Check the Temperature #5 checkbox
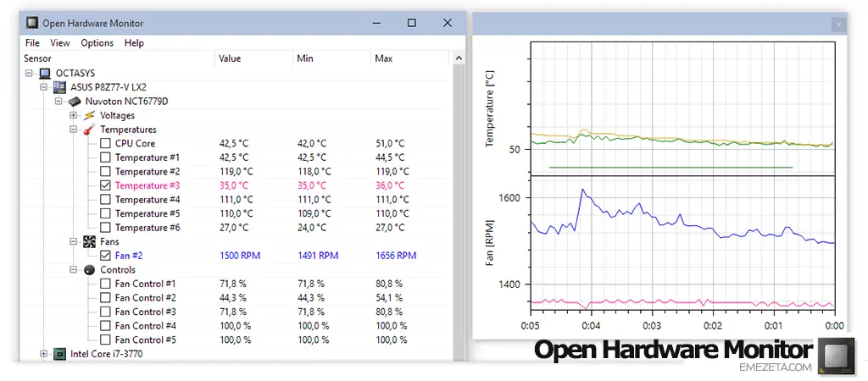The width and height of the screenshot is (868, 381). point(105,213)
